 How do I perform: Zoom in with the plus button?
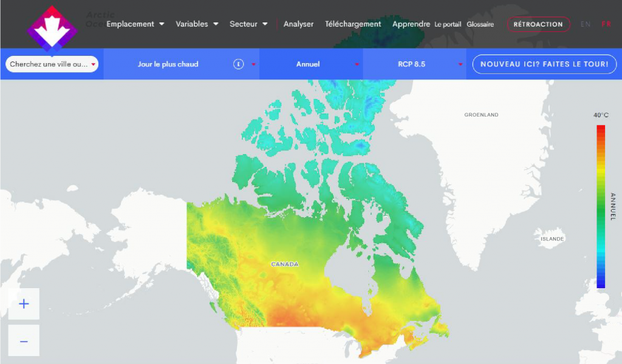24,304
